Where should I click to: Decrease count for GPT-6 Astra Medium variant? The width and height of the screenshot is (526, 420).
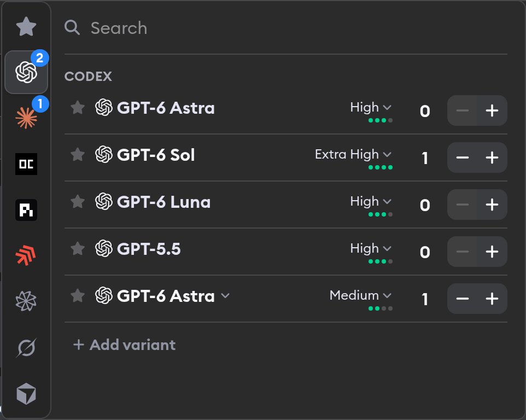pos(462,298)
